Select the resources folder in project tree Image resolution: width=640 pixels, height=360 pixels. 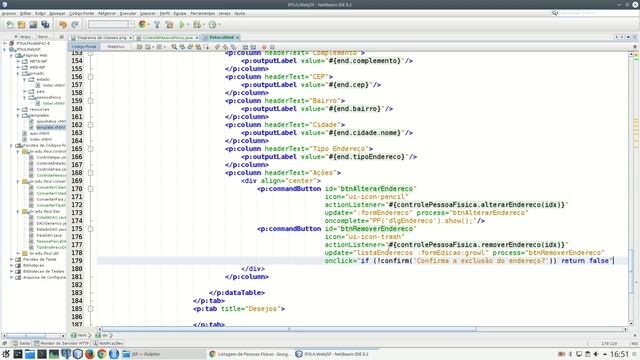[x=39, y=109]
